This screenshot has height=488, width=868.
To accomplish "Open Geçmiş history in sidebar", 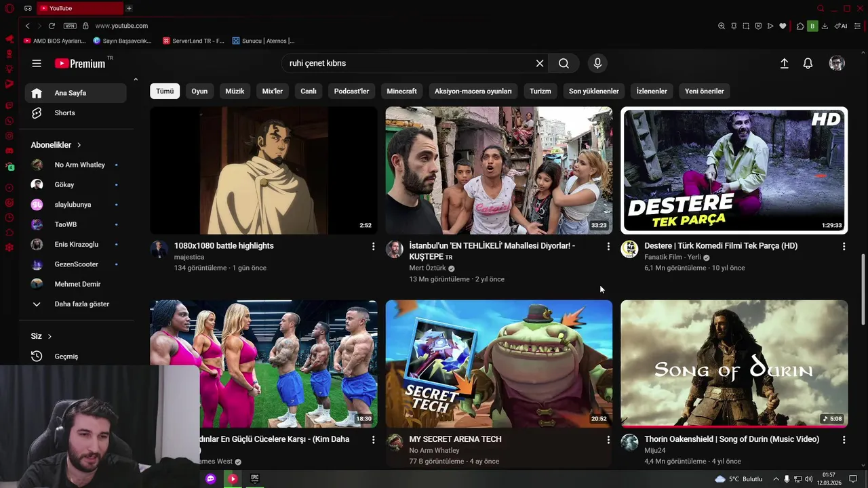I will [x=75, y=356].
